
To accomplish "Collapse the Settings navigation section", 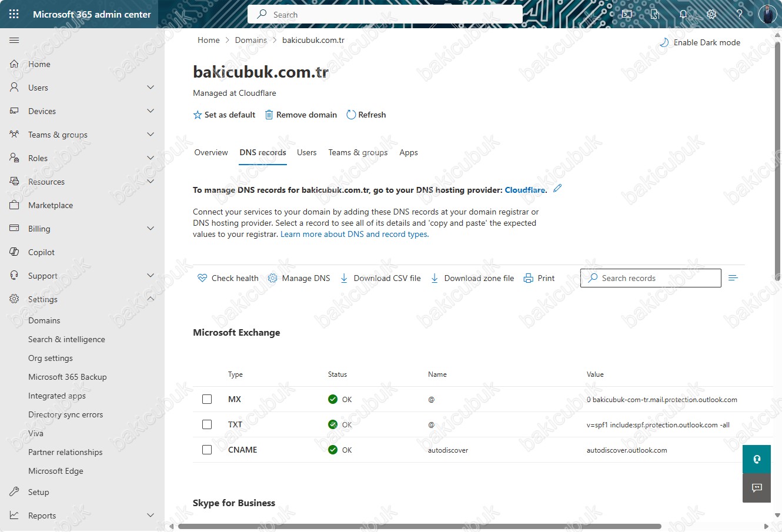I will (x=151, y=299).
